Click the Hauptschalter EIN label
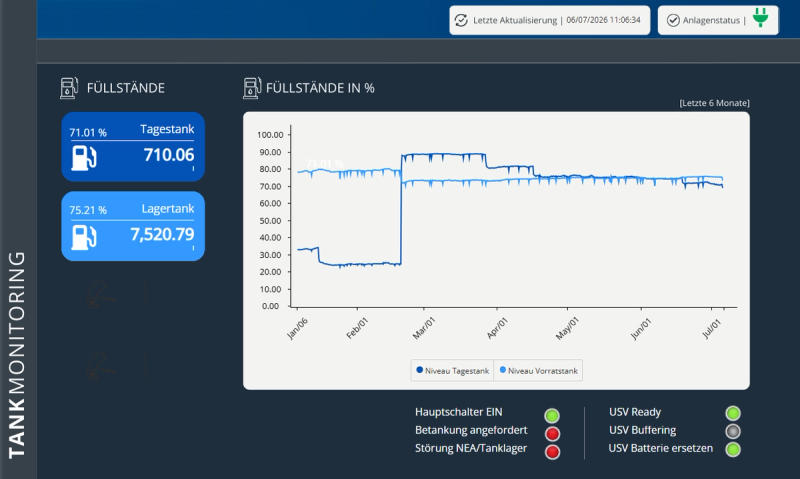The image size is (800, 479). [459, 412]
